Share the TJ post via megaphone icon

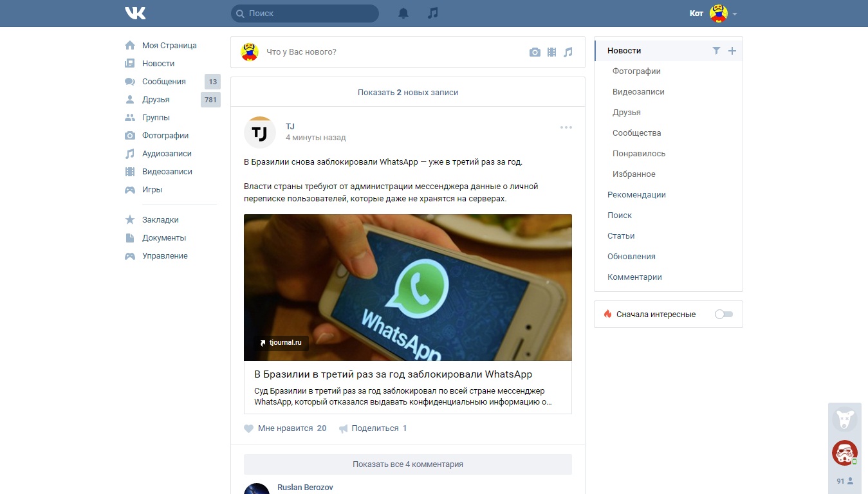pyautogui.click(x=344, y=428)
